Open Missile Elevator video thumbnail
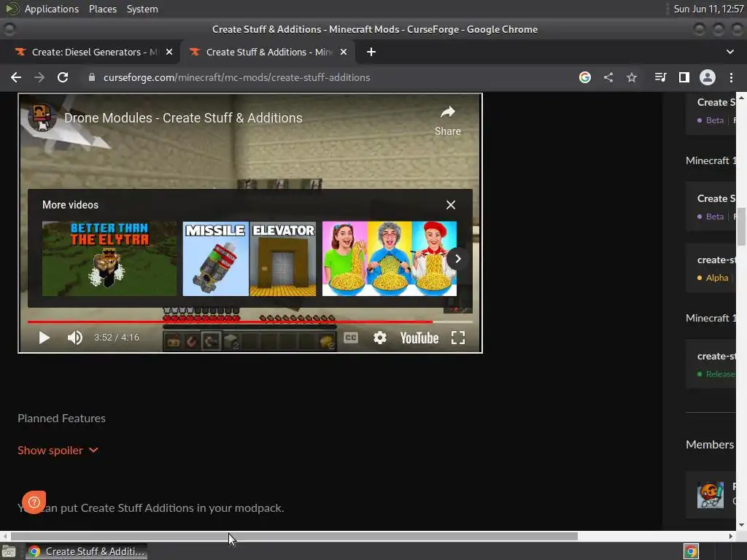Screen dimensions: 747x560 [x=249, y=259]
